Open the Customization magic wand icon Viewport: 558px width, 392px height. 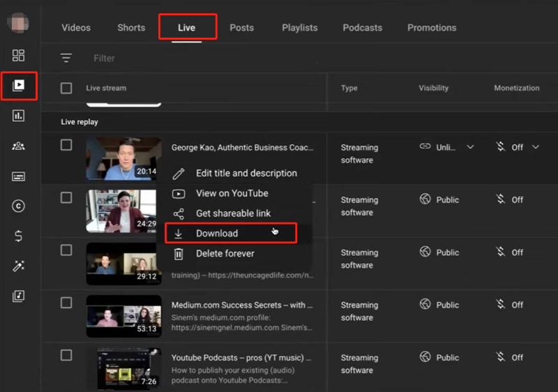pyautogui.click(x=19, y=266)
